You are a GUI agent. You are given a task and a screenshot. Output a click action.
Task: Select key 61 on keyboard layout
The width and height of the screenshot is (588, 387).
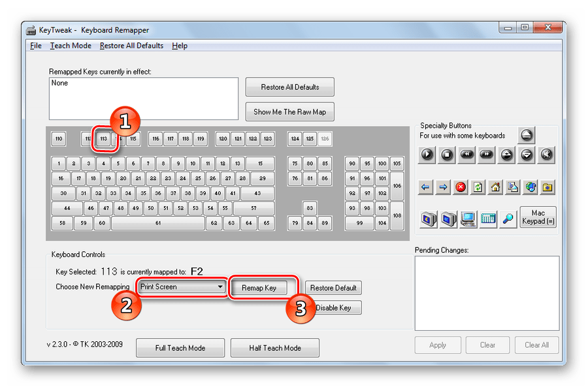(x=157, y=223)
